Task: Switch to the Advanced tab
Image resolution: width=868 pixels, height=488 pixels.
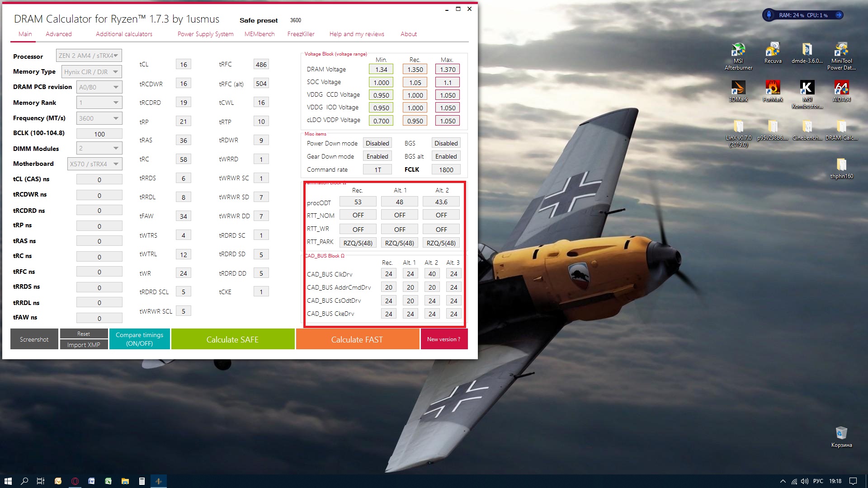Action: coord(58,34)
